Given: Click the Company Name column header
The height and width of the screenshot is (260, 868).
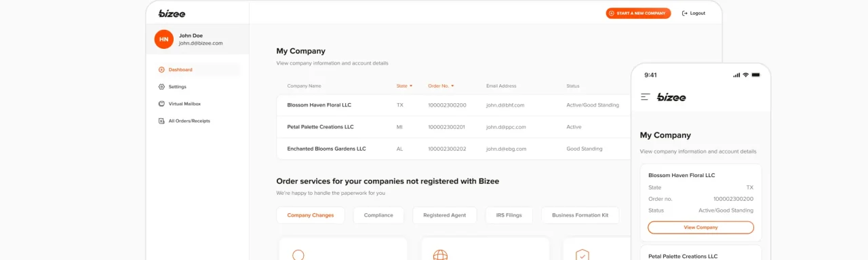Looking at the screenshot, I should tap(304, 86).
